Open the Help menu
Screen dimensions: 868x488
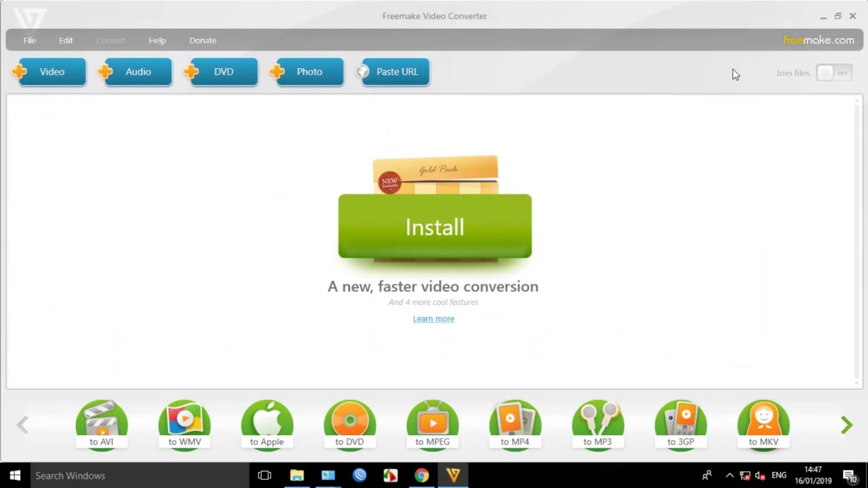tap(157, 40)
